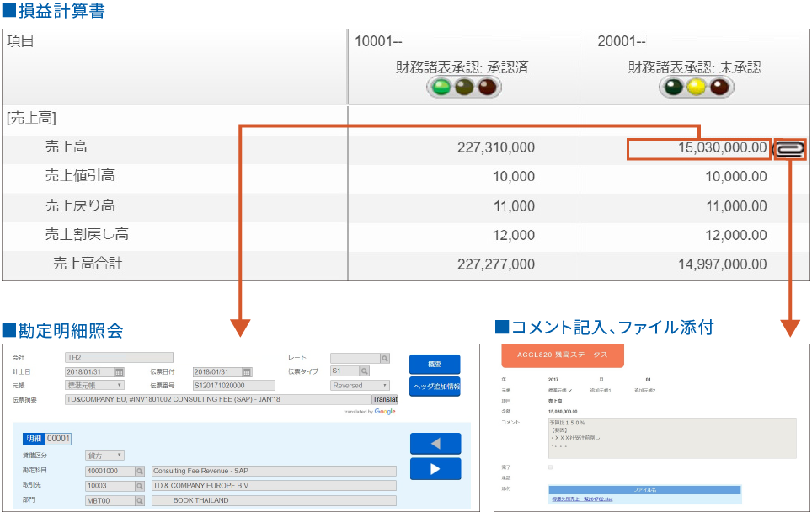Go to next line item with right arrow
812x512 pixels.
point(435,469)
